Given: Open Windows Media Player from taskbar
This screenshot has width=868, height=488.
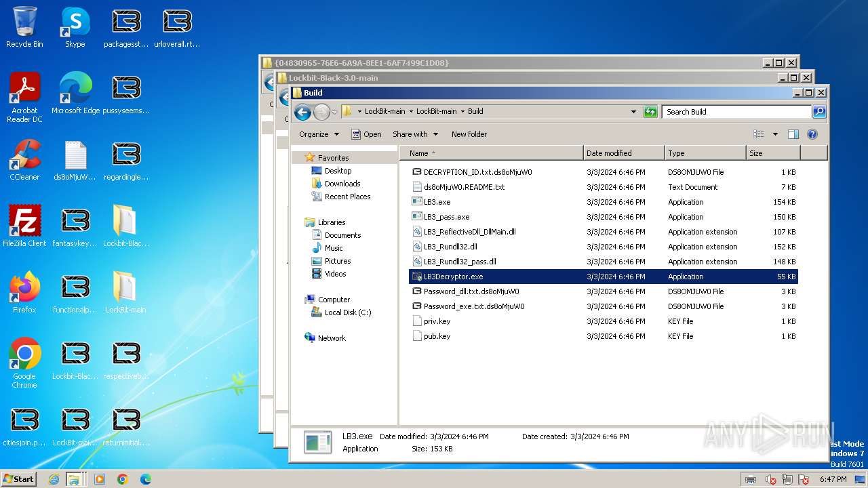Looking at the screenshot, I should click(x=100, y=479).
